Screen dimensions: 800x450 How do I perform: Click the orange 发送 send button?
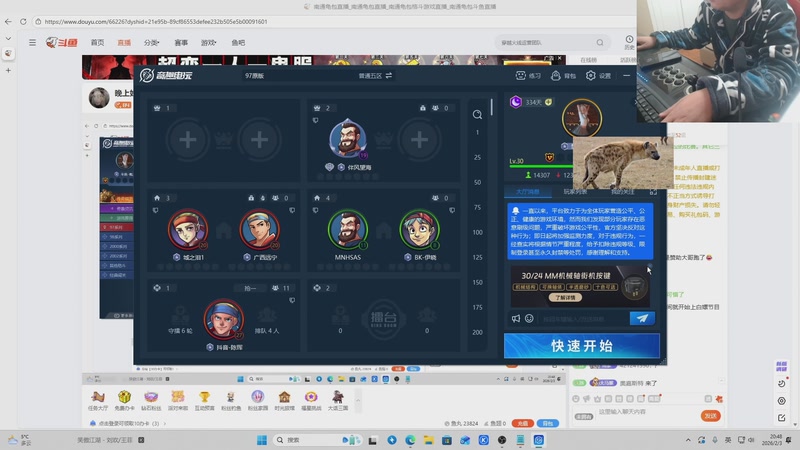710,415
